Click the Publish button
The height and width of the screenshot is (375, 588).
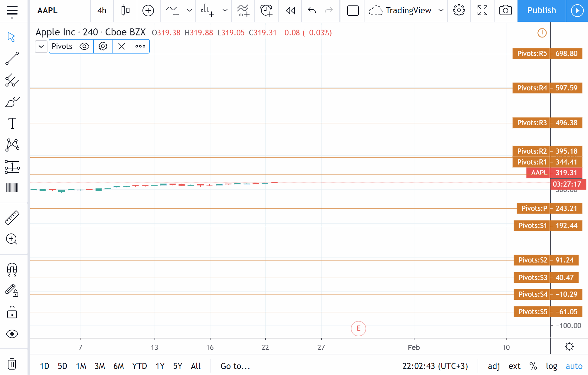tap(541, 11)
